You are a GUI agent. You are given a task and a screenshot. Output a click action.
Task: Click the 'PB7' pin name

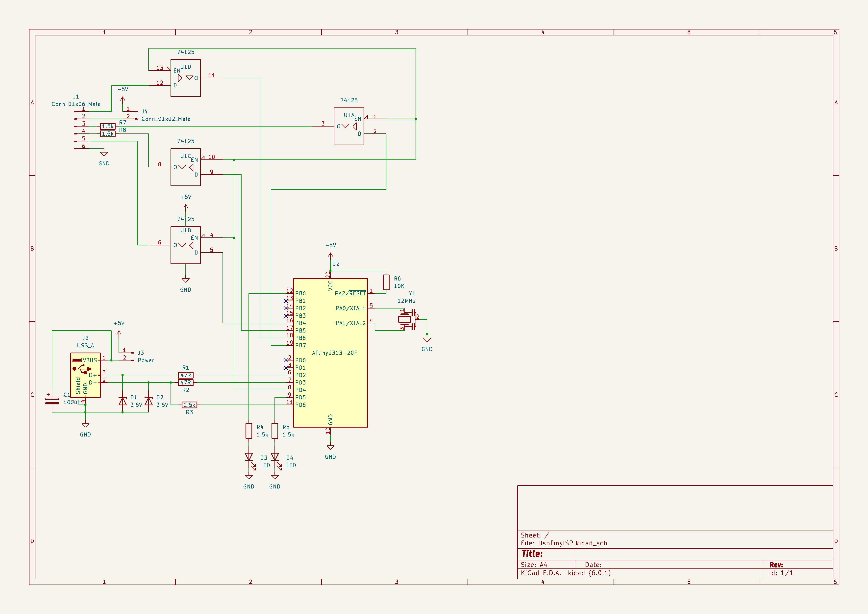(300, 345)
